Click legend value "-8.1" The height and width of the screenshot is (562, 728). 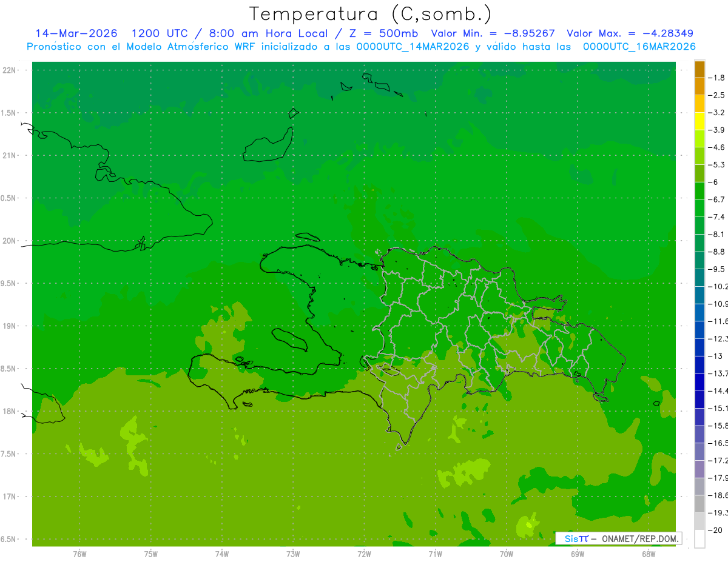coord(718,234)
